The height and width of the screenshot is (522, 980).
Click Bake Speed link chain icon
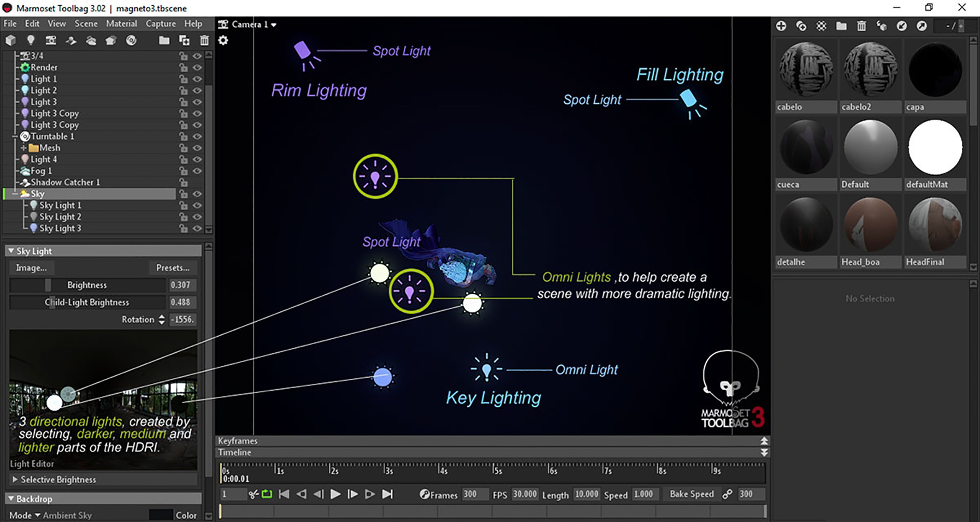pyautogui.click(x=727, y=494)
